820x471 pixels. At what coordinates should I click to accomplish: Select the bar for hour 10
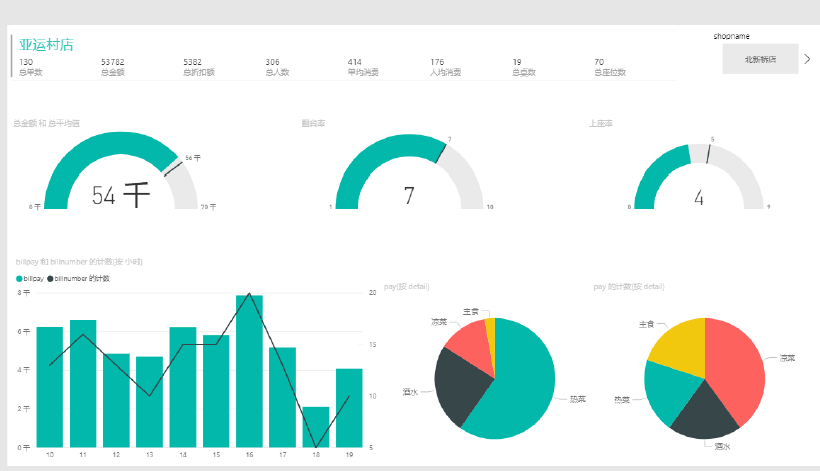(x=50, y=387)
